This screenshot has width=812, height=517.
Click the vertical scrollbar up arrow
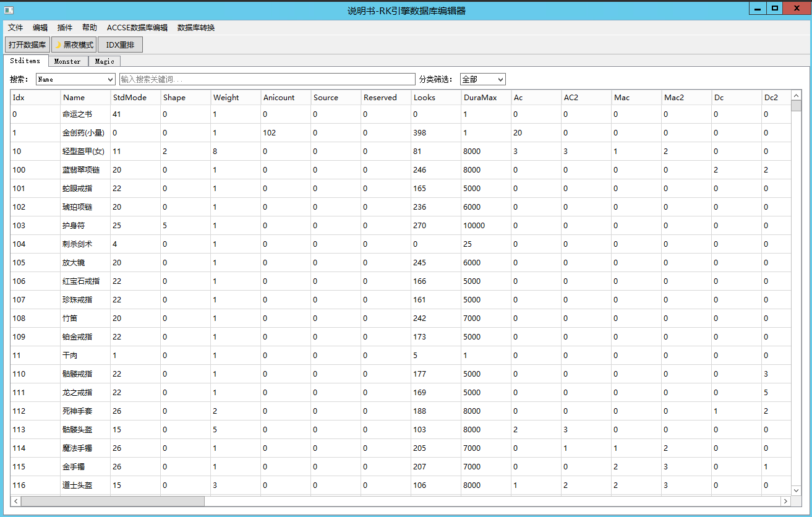coord(796,95)
